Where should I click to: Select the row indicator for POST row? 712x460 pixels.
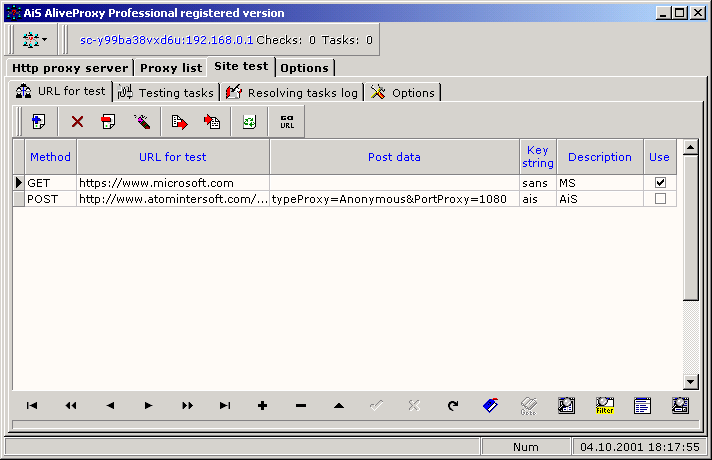19,198
